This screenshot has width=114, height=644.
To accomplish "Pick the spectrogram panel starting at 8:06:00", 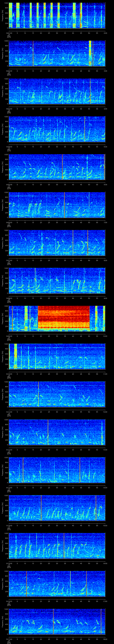I will [57, 205].
